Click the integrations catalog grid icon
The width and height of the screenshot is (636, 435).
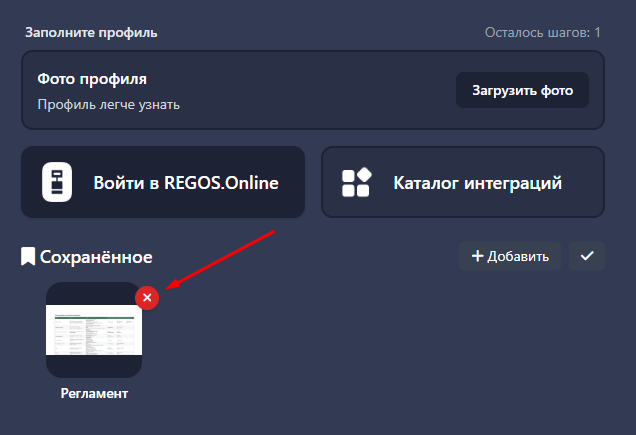356,183
